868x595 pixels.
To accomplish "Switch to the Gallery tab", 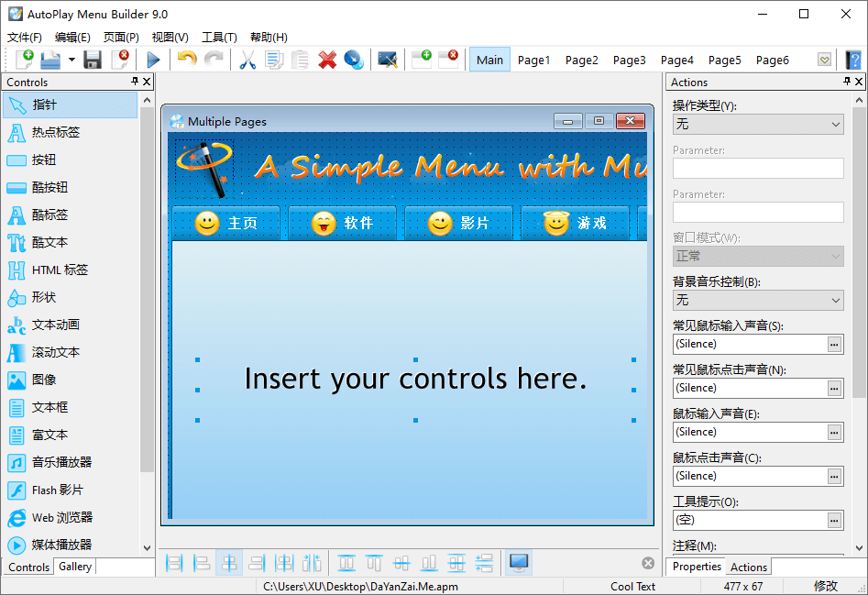I will point(75,567).
